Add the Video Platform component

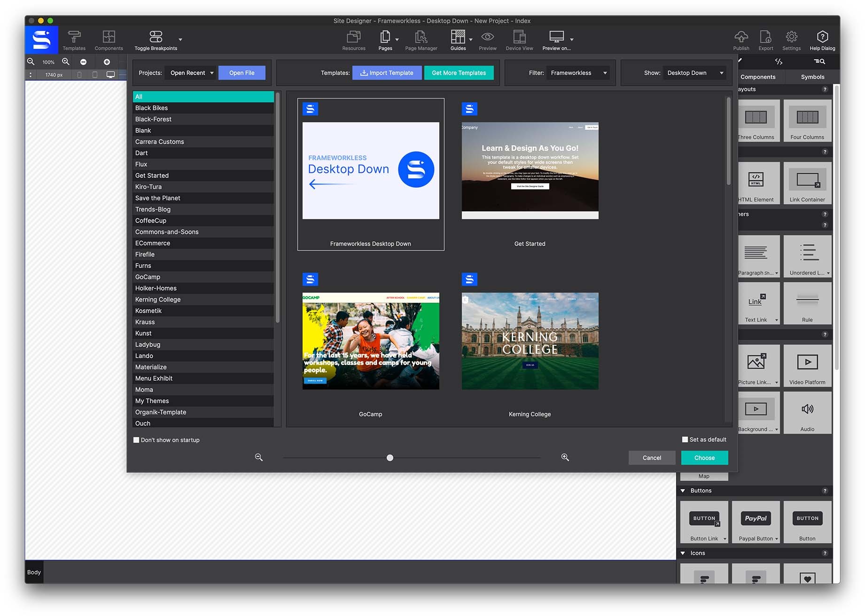pos(807,366)
